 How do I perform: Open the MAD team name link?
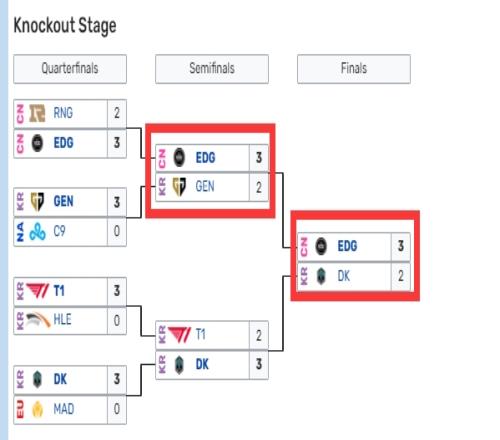point(64,409)
